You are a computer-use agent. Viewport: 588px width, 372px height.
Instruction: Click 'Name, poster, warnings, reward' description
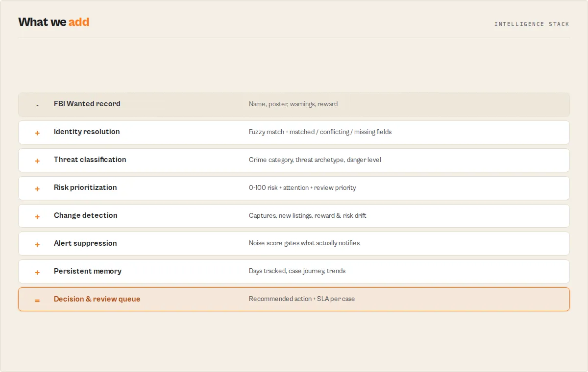(x=293, y=104)
